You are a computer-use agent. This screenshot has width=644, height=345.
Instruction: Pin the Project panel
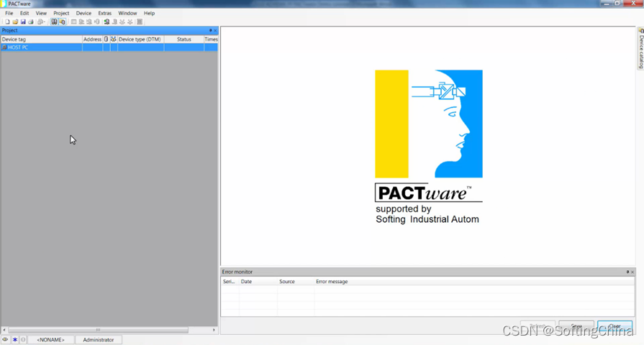click(210, 30)
